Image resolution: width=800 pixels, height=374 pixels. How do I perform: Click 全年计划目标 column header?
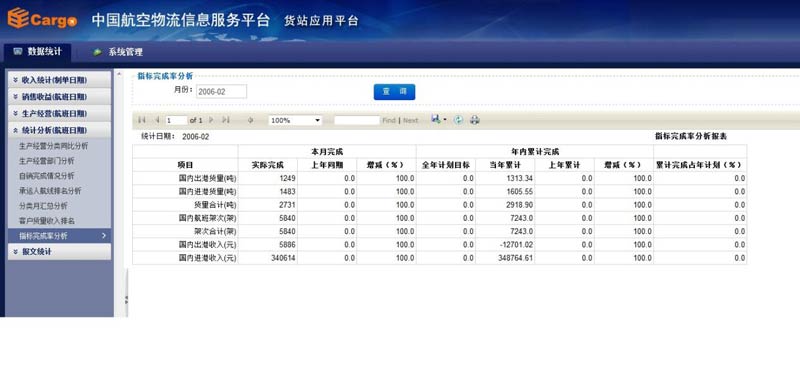coord(446,165)
